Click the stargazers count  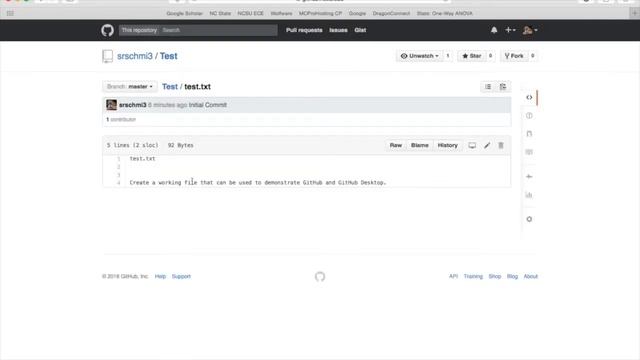pyautogui.click(x=490, y=56)
